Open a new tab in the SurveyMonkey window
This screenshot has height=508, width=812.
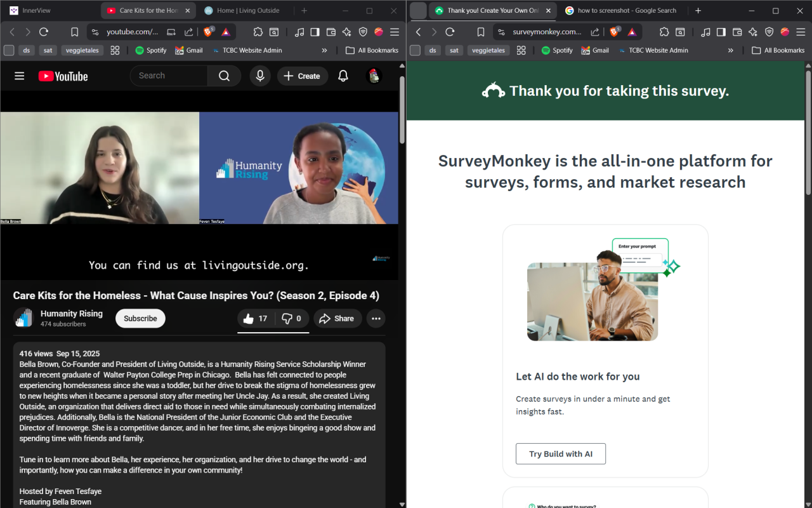698,11
